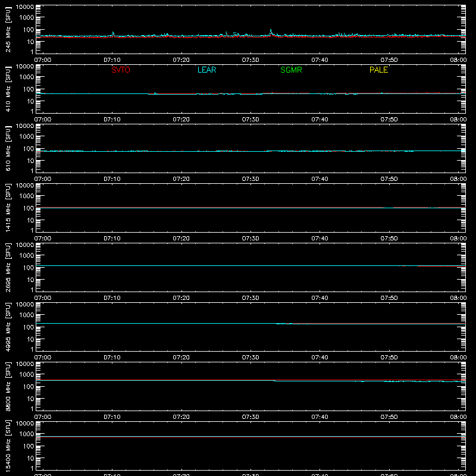This screenshot has width=476, height=476.
Task: Select the 610 MHz [SFU] axis title
Action: [8, 148]
